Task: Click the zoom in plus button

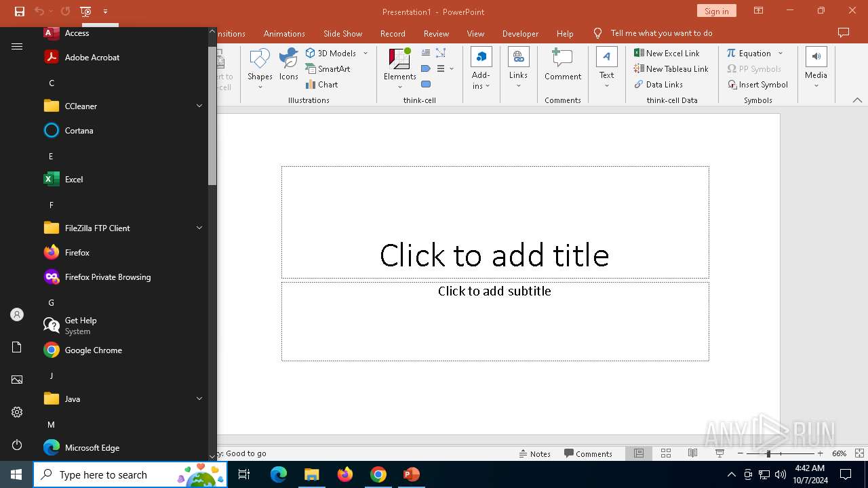Action: [820, 453]
